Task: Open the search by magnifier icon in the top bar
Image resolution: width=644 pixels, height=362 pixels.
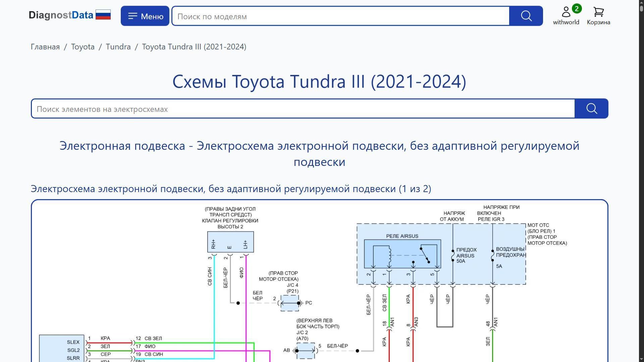Action: coord(525,16)
